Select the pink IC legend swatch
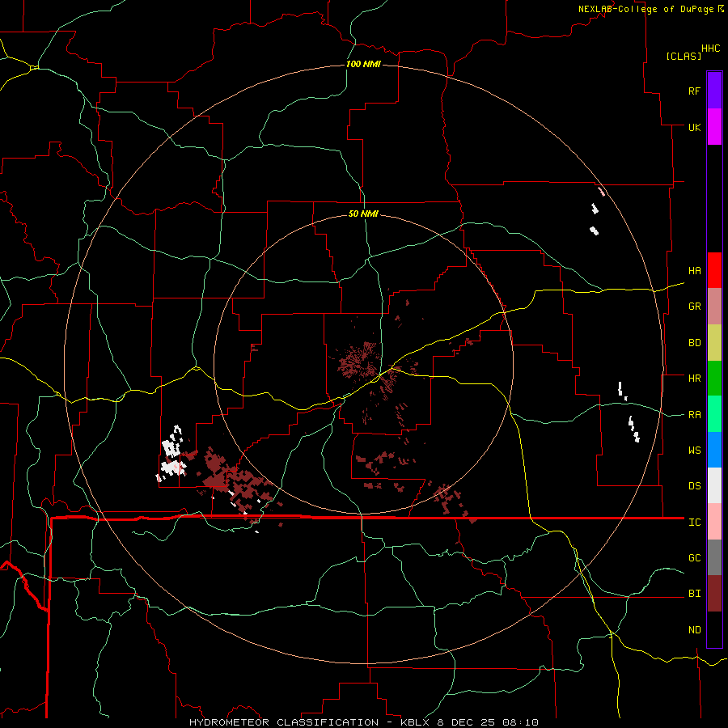 [x=714, y=522]
